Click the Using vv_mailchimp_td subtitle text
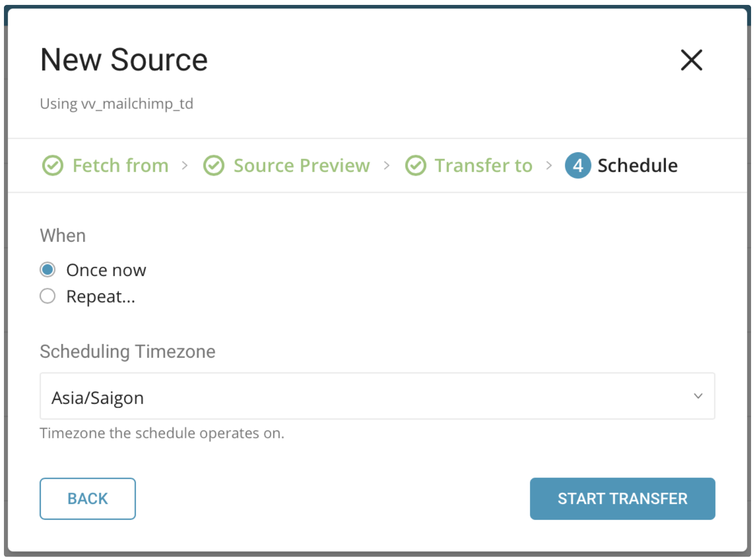755x560 pixels. click(x=116, y=104)
